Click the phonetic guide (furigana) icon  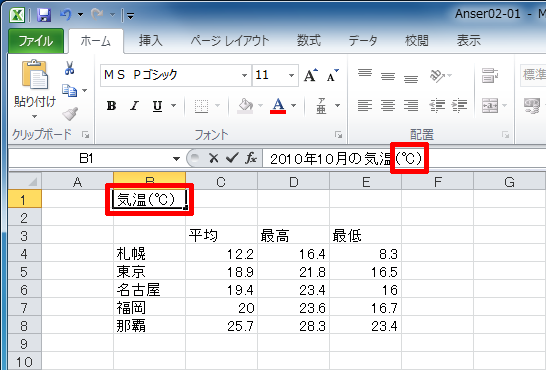coord(321,105)
